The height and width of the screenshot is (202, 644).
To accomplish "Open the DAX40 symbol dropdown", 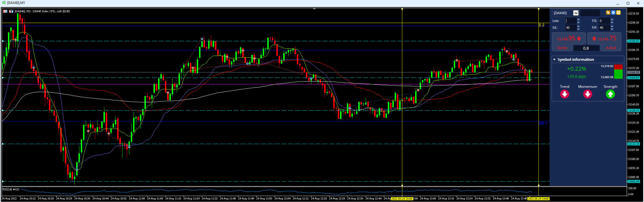I will tap(576, 13).
